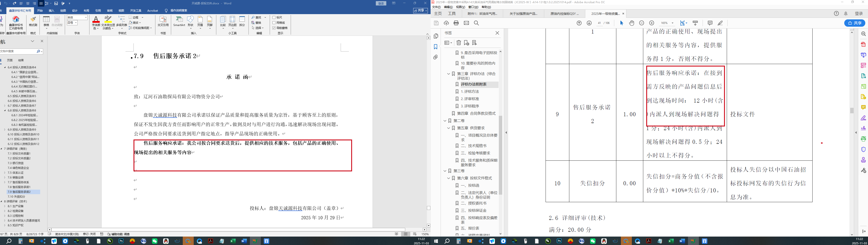868x245 pixels.
Task: Toggle the 修订: 关闭 track changes status in Word
Action: pos(89,234)
